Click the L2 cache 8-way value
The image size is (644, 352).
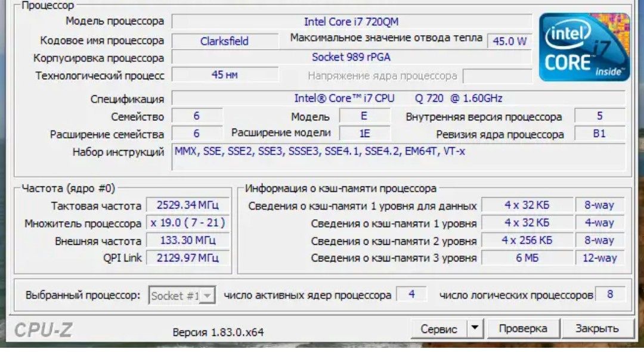click(600, 241)
